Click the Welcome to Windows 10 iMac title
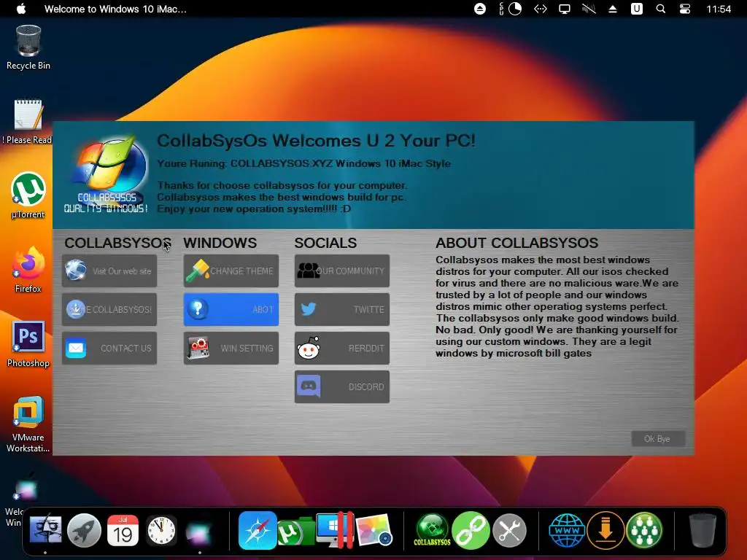 (x=115, y=9)
